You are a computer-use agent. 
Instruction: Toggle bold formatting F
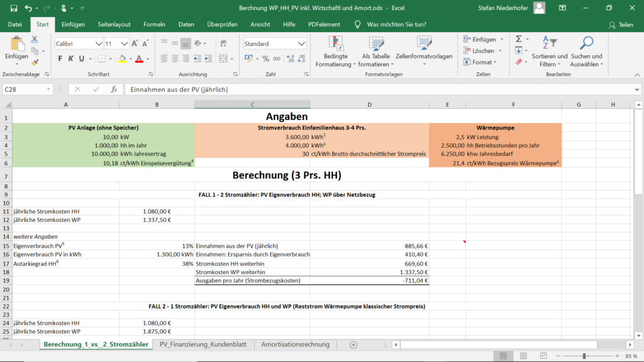(60, 58)
